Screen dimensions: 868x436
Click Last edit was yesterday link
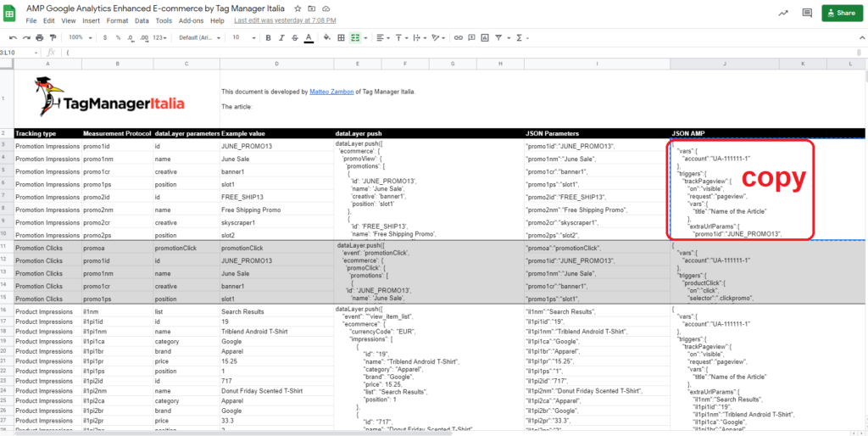click(285, 20)
